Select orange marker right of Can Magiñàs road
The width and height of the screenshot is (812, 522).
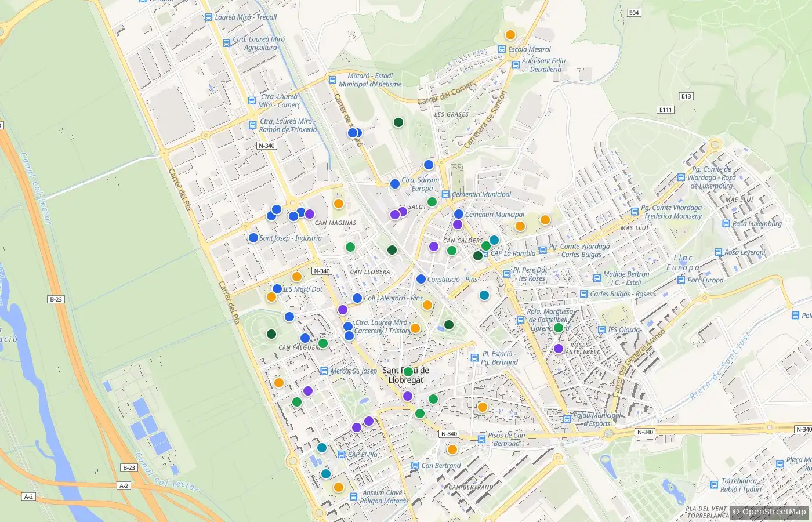click(x=339, y=204)
